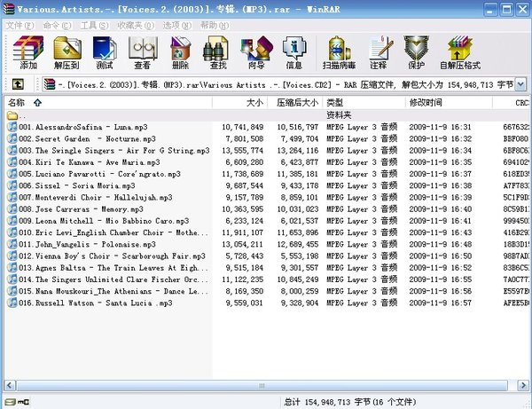Click the scroll right arrow button
The width and height of the screenshot is (532, 409).
pyautogui.click(x=523, y=386)
